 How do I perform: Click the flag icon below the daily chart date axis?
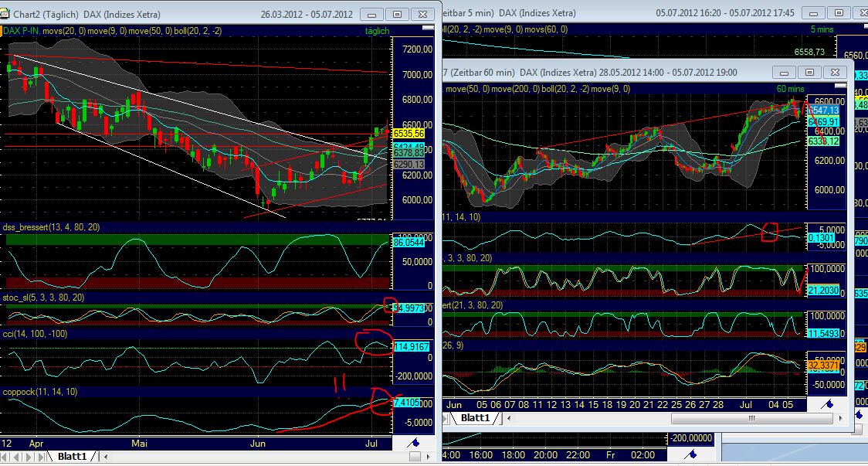pos(414,443)
